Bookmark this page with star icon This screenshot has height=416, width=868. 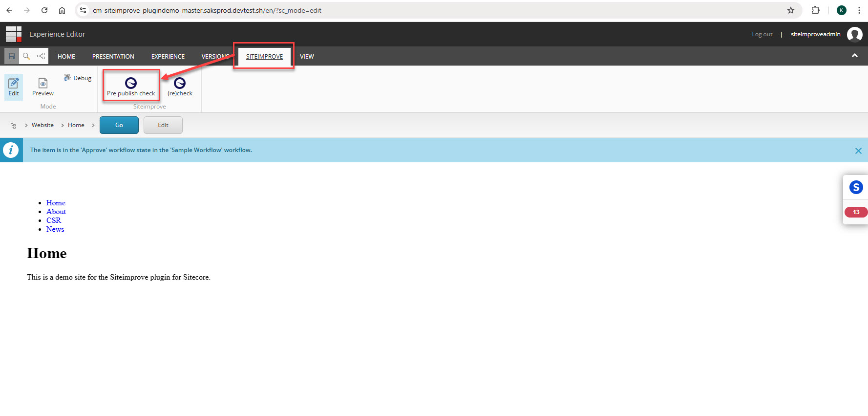click(x=791, y=10)
